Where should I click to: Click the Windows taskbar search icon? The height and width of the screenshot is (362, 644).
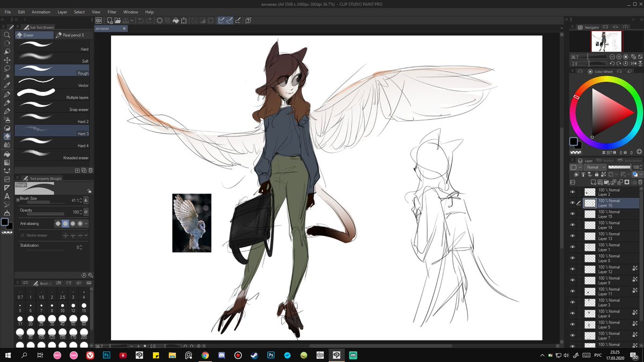24,355
